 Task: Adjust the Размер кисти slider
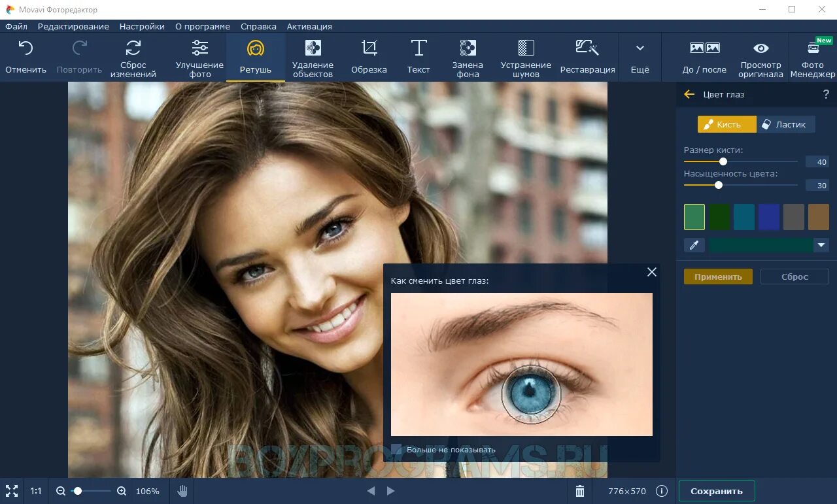click(x=740, y=161)
